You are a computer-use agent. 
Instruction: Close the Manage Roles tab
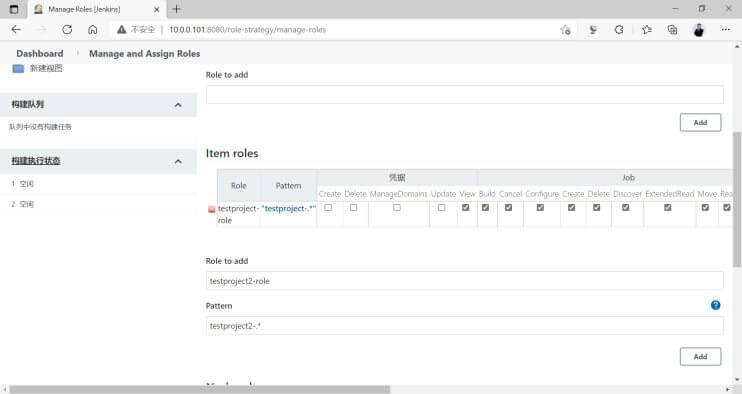click(157, 9)
